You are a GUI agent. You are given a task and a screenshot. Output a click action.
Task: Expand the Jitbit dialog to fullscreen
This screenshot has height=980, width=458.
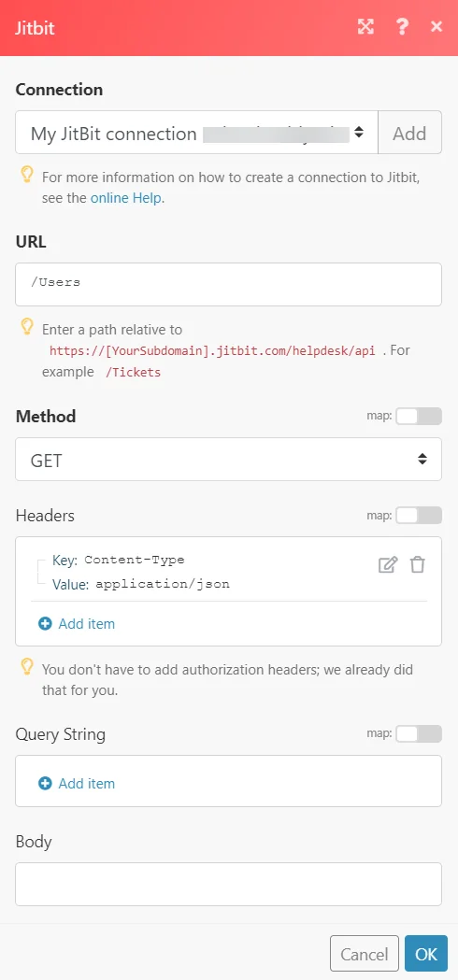point(365,26)
